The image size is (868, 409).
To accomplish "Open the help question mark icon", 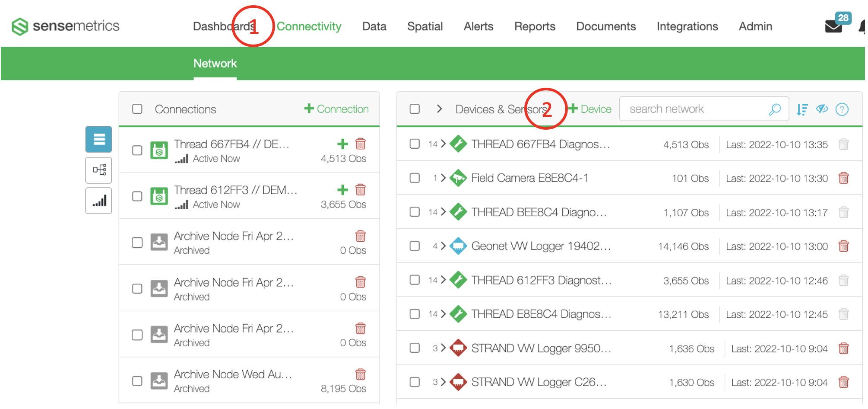I will 842,109.
